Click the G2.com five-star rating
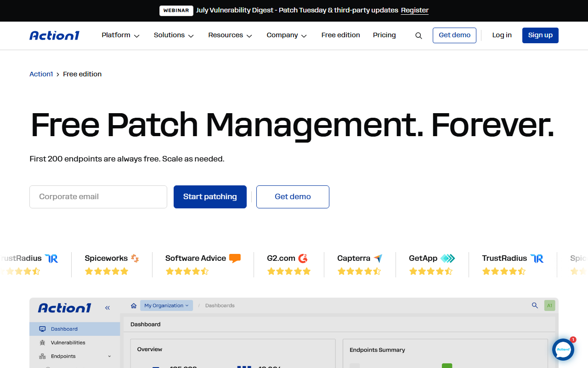This screenshot has width=588, height=368. (x=289, y=271)
